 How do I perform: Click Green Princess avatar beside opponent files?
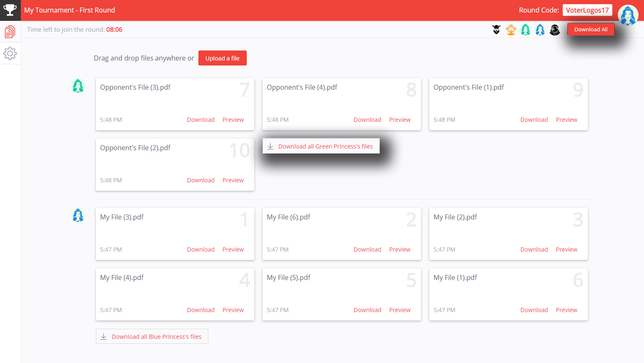tap(78, 86)
